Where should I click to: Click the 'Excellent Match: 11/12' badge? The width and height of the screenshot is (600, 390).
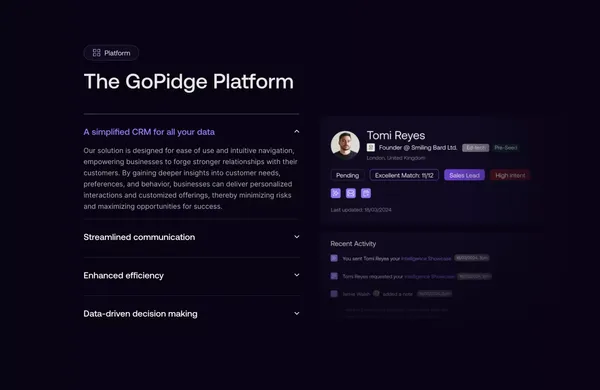pos(404,175)
